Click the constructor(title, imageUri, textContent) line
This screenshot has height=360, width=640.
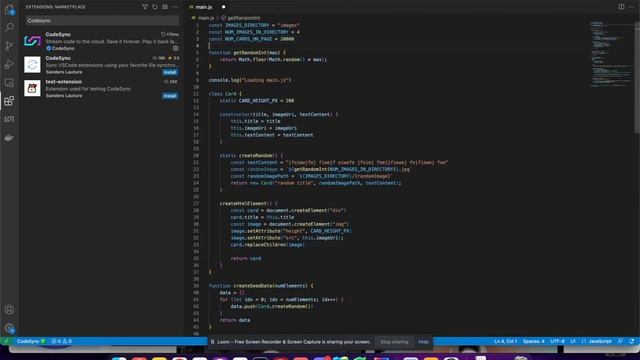279,114
